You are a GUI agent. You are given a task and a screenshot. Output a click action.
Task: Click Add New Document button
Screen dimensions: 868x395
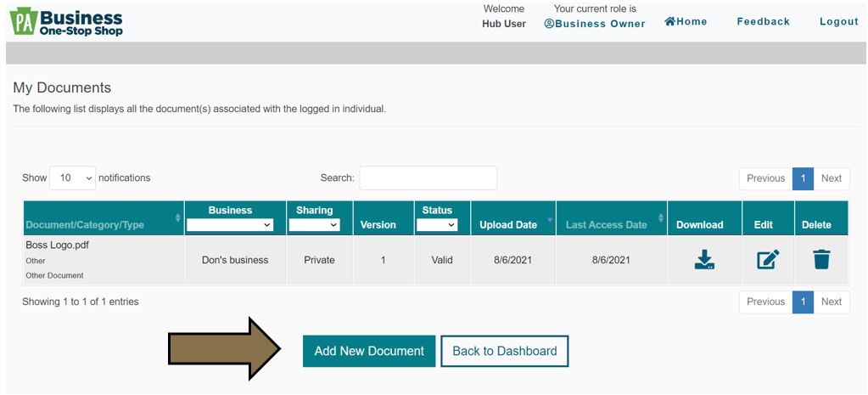click(369, 351)
